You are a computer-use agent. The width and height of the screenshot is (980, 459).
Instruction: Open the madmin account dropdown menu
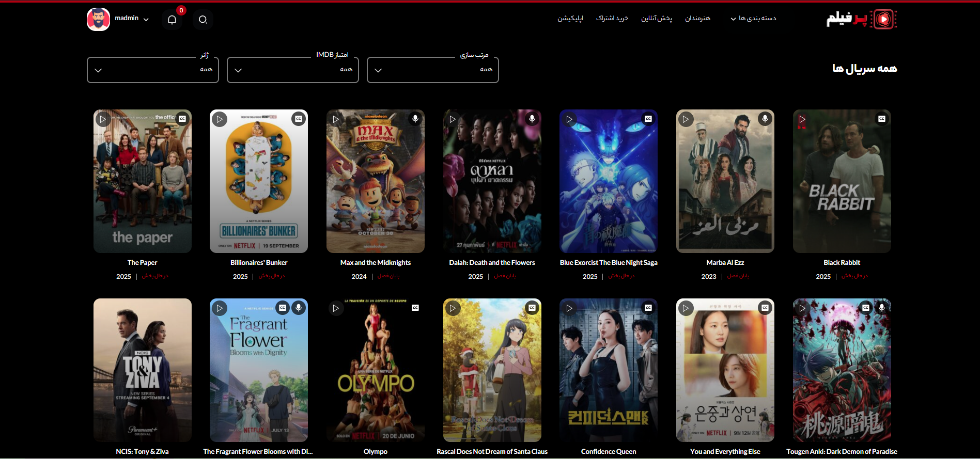tap(132, 19)
